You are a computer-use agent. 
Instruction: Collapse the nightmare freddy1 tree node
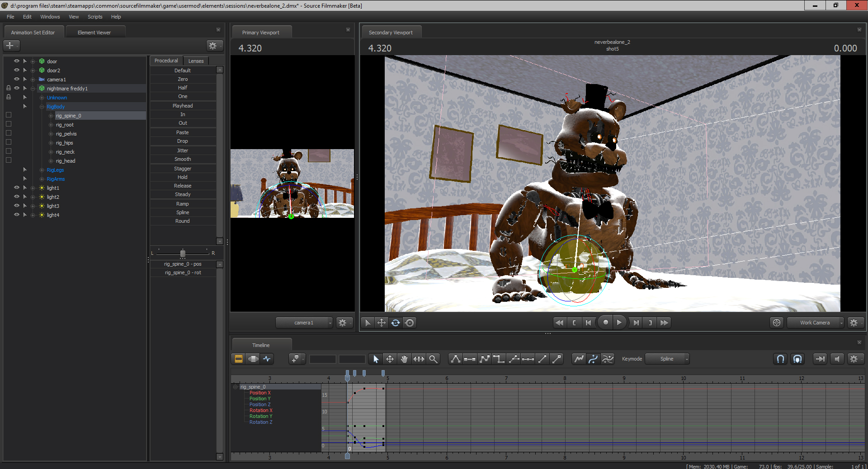pos(33,89)
